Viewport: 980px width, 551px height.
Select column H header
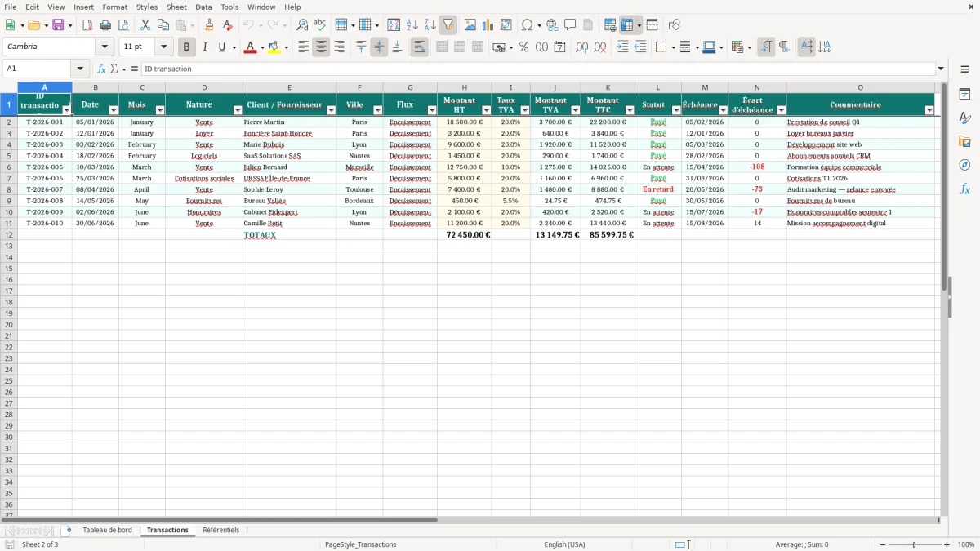click(464, 87)
